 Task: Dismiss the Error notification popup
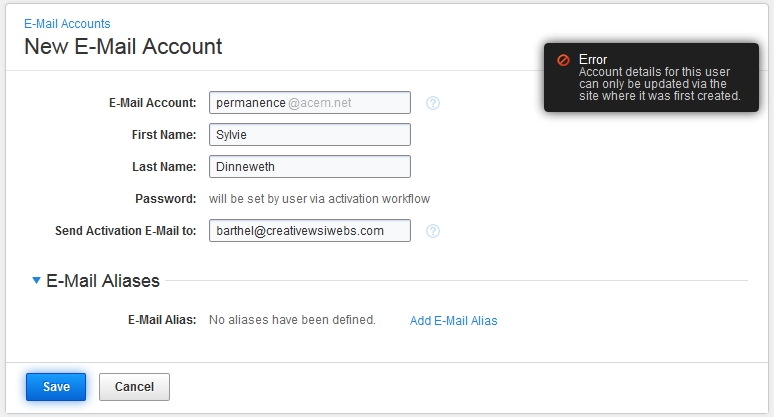tap(650, 77)
